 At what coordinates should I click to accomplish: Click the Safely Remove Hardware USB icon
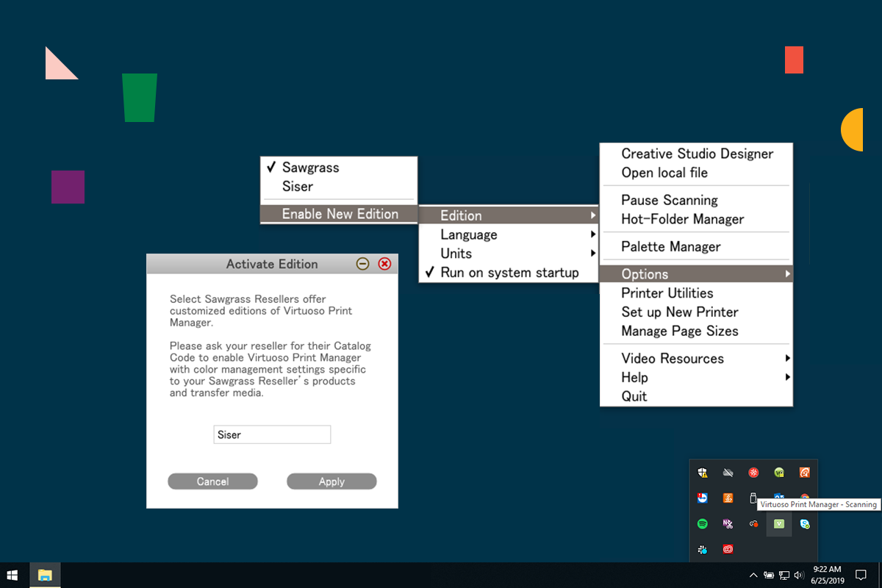pos(753,498)
